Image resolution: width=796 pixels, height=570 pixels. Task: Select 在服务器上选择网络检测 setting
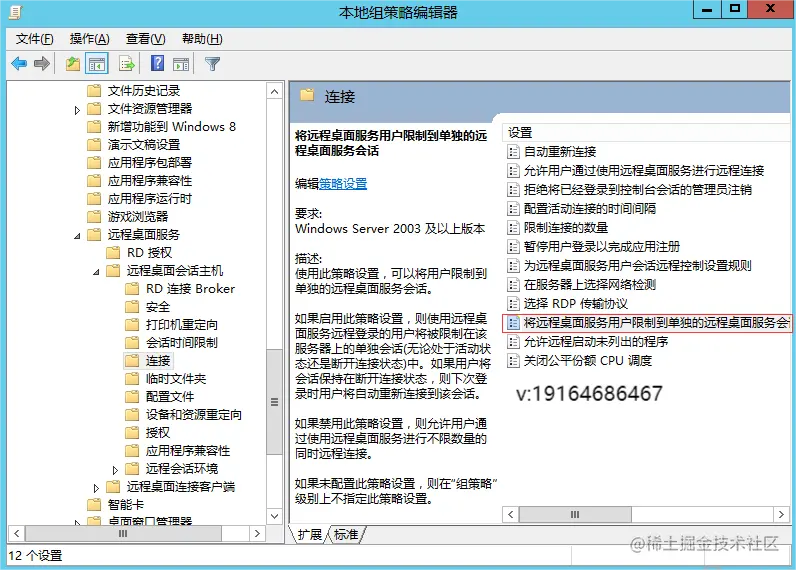(x=589, y=285)
